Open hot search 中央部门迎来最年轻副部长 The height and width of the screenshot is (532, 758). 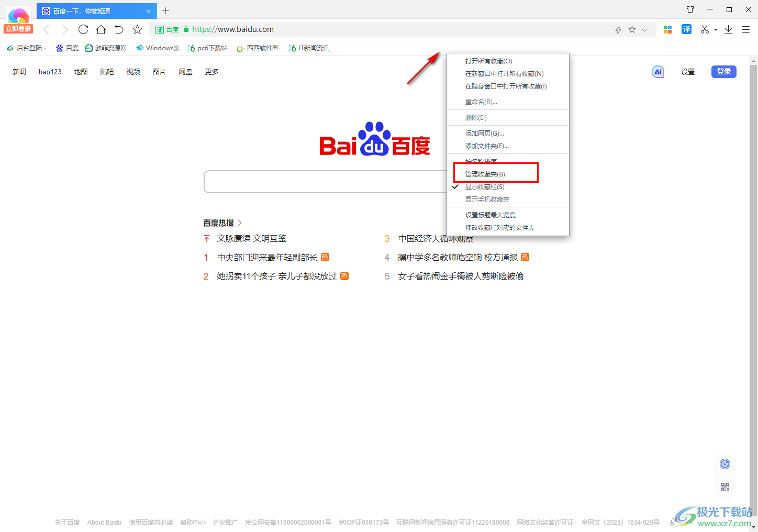pyautogui.click(x=267, y=257)
